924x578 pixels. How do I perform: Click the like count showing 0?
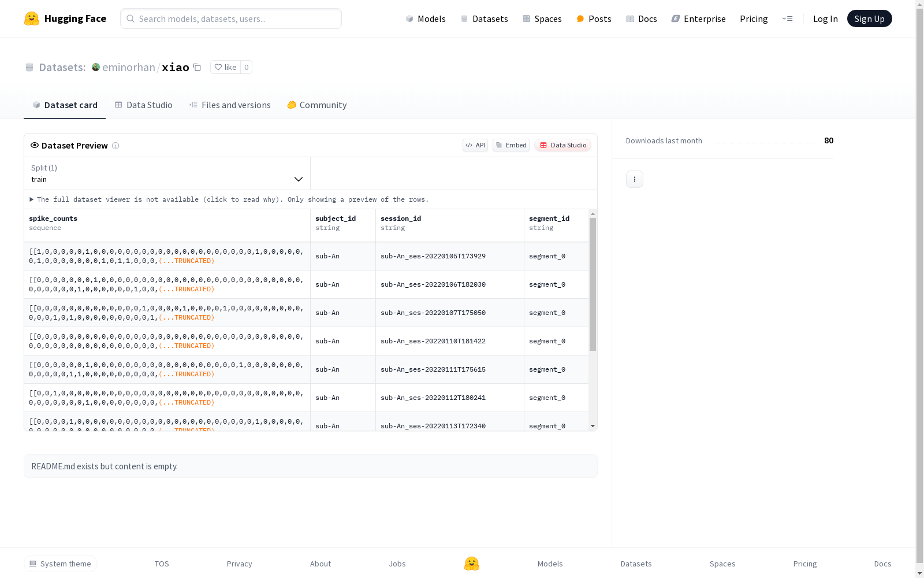click(x=246, y=67)
